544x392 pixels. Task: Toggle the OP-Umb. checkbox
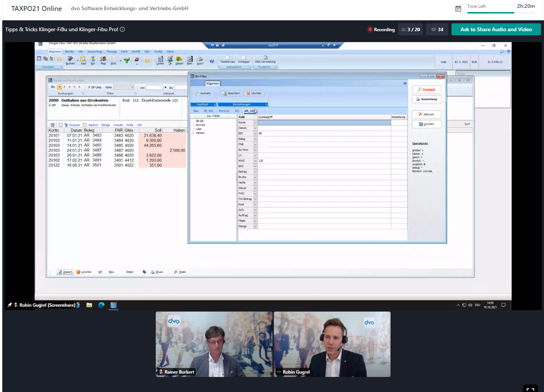(89, 87)
